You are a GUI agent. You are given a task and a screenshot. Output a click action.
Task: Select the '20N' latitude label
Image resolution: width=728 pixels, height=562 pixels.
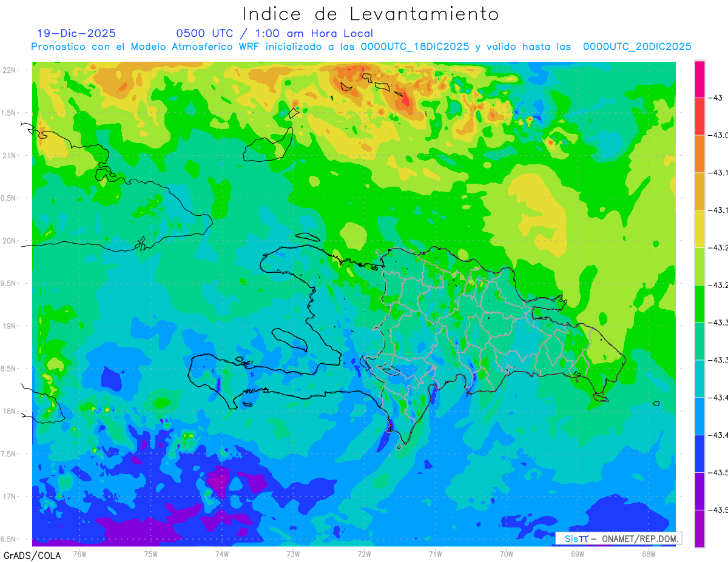pos(10,241)
